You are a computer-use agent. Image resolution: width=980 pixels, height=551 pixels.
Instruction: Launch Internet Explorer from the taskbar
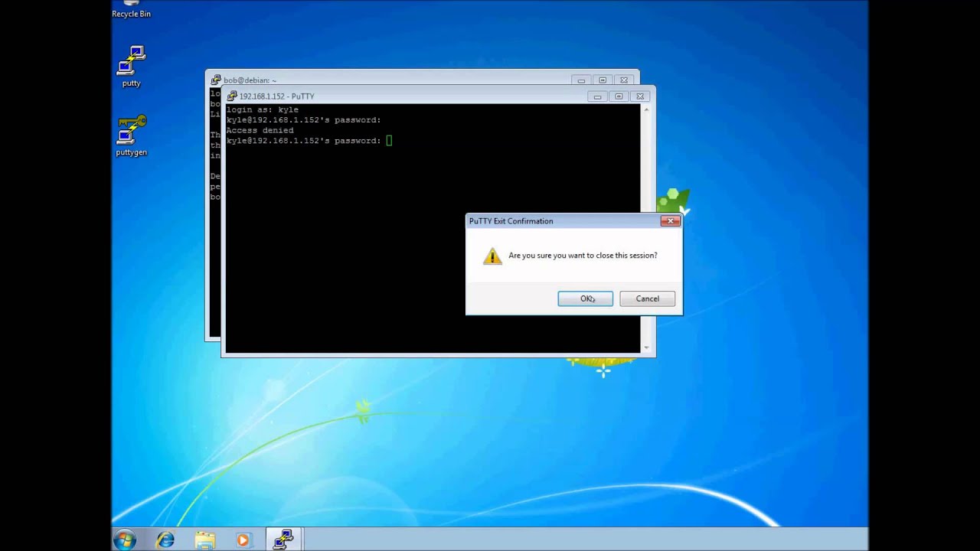tap(165, 540)
